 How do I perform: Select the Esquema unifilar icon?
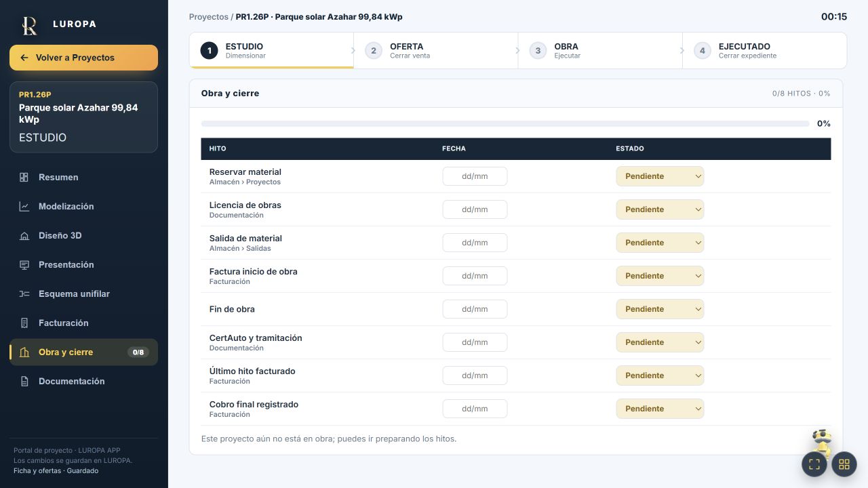(24, 294)
